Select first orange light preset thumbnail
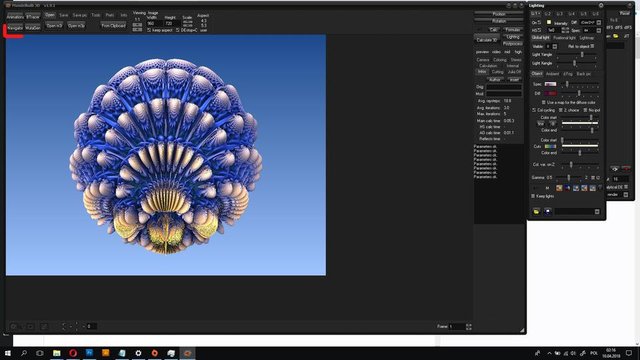Screen dimensions: 640x360 tap(559, 188)
